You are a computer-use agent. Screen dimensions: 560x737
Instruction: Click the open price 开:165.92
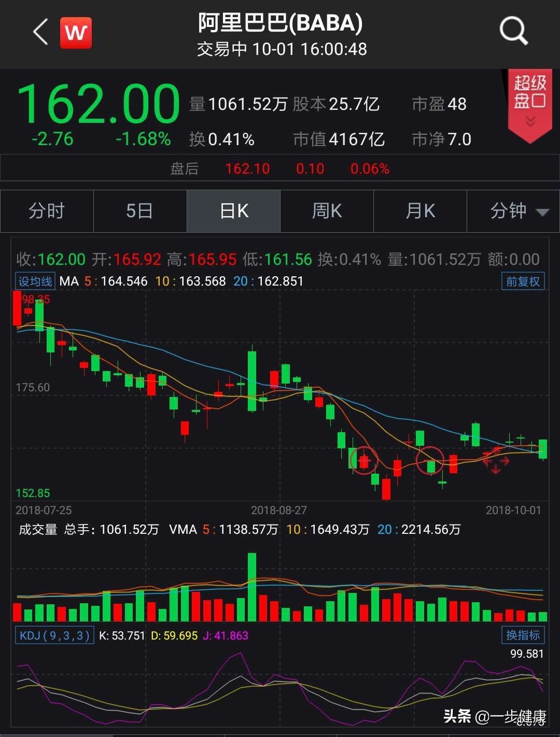[x=127, y=259]
